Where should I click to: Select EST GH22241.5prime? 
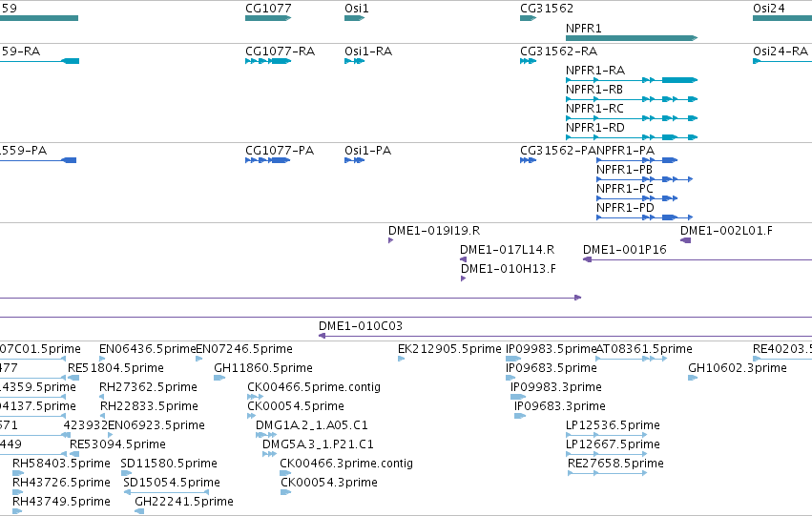[139, 511]
